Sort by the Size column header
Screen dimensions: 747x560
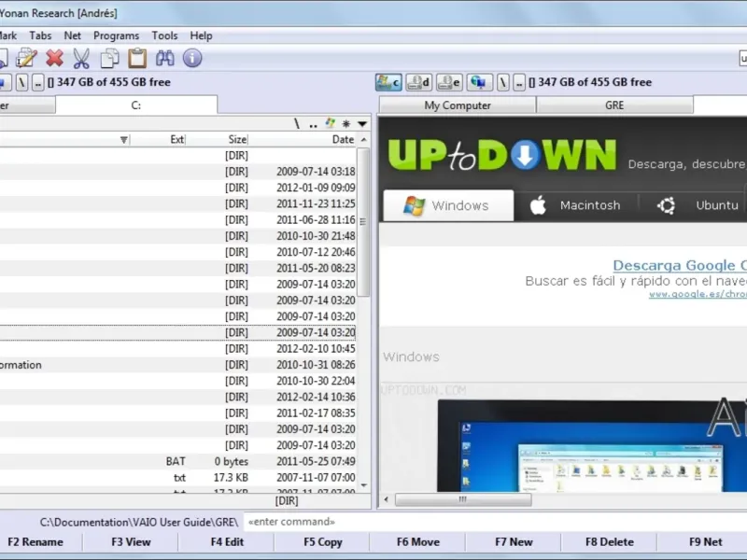point(218,139)
